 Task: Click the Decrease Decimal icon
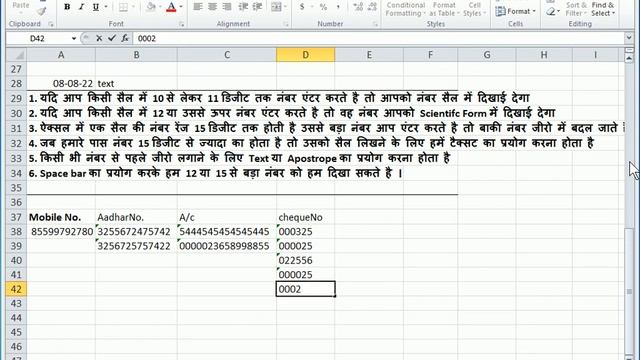pyautogui.click(x=372, y=7)
